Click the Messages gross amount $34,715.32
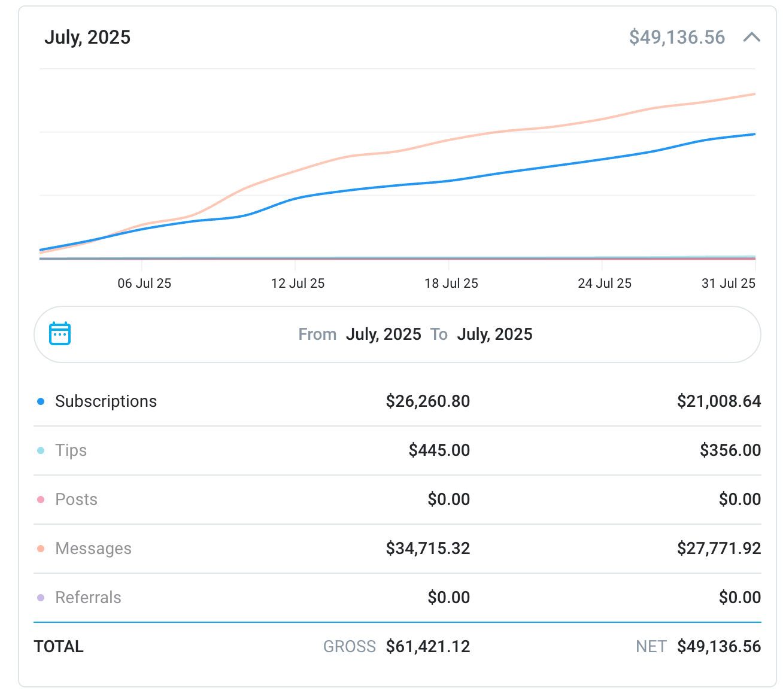Viewport: 783px width, 700px height. (427, 549)
